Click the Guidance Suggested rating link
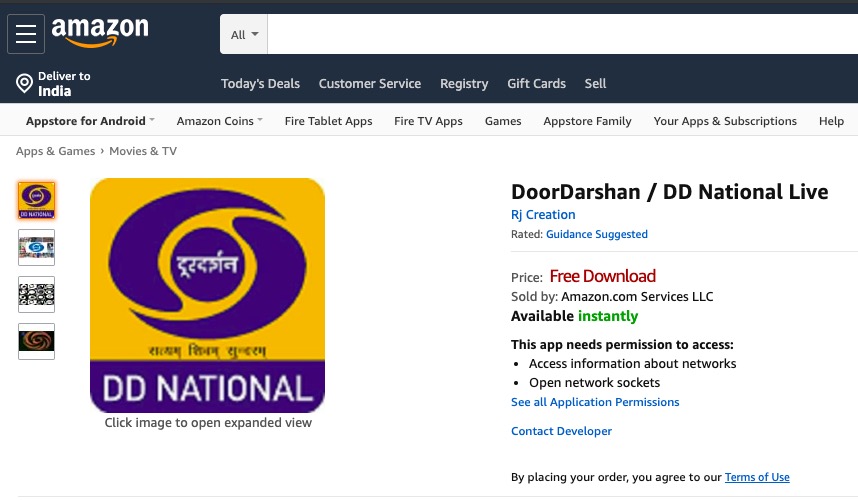858x500 pixels. (x=596, y=234)
